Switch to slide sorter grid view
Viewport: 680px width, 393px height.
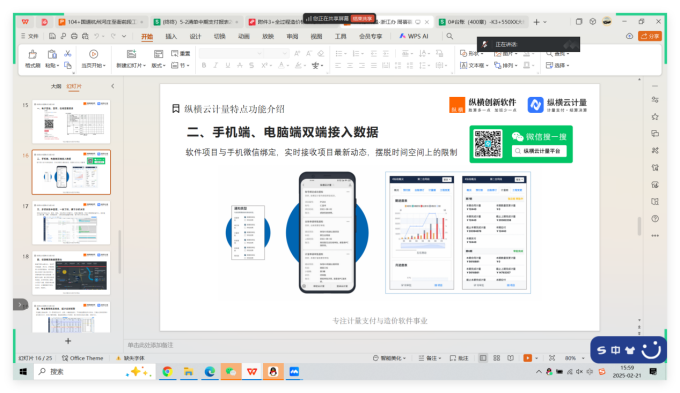497,358
